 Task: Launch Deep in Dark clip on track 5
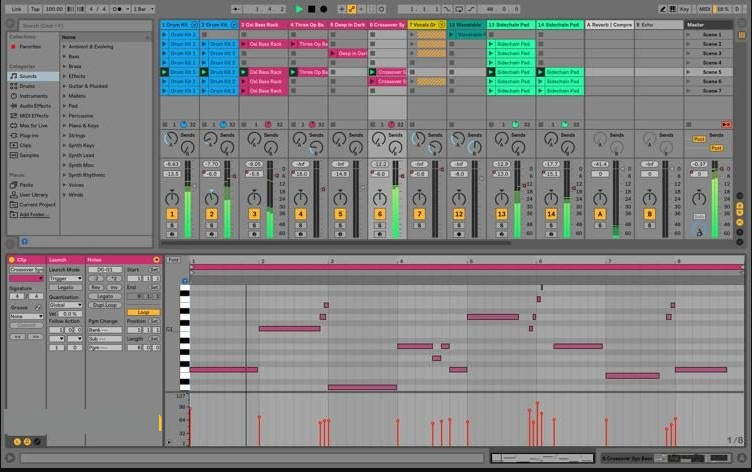tap(333, 53)
